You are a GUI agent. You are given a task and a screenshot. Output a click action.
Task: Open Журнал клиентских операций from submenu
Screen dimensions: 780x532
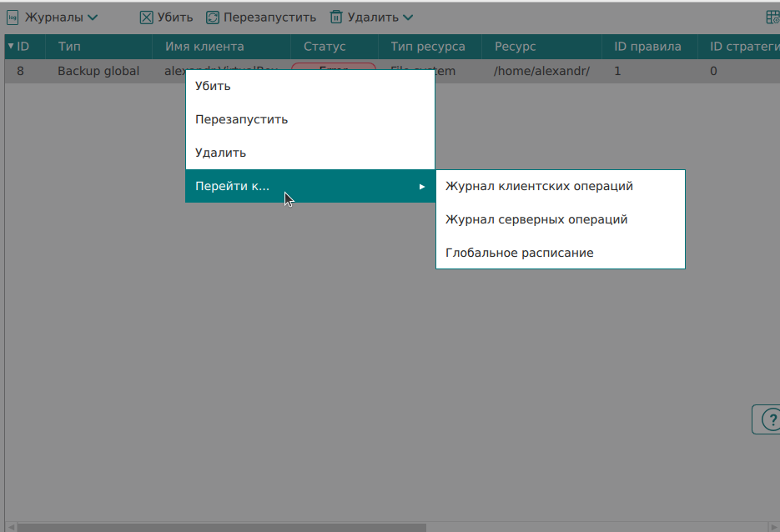point(539,186)
